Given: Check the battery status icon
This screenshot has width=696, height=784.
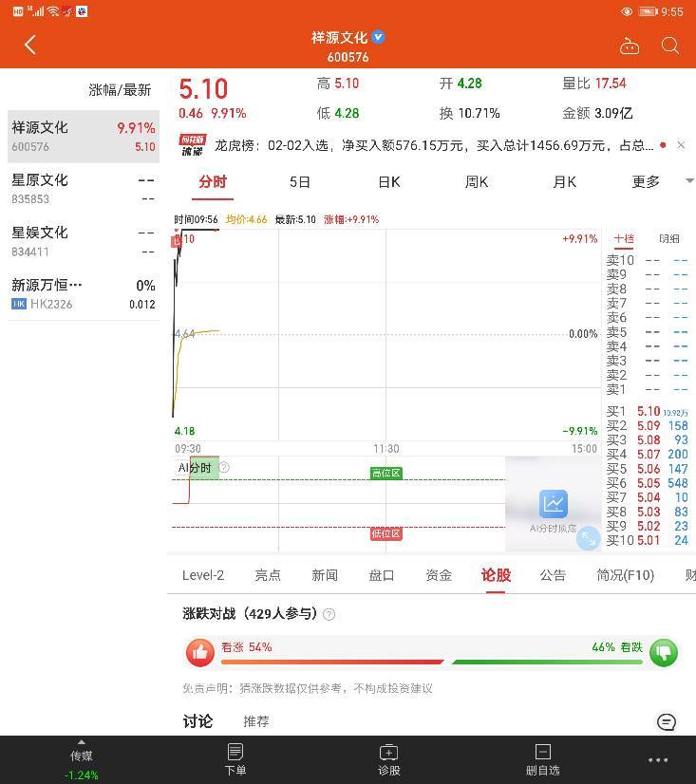Looking at the screenshot, I should [x=648, y=11].
